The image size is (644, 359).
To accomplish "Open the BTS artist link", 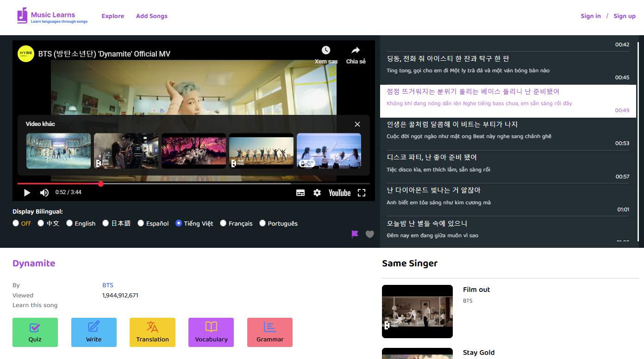I will pos(108,285).
